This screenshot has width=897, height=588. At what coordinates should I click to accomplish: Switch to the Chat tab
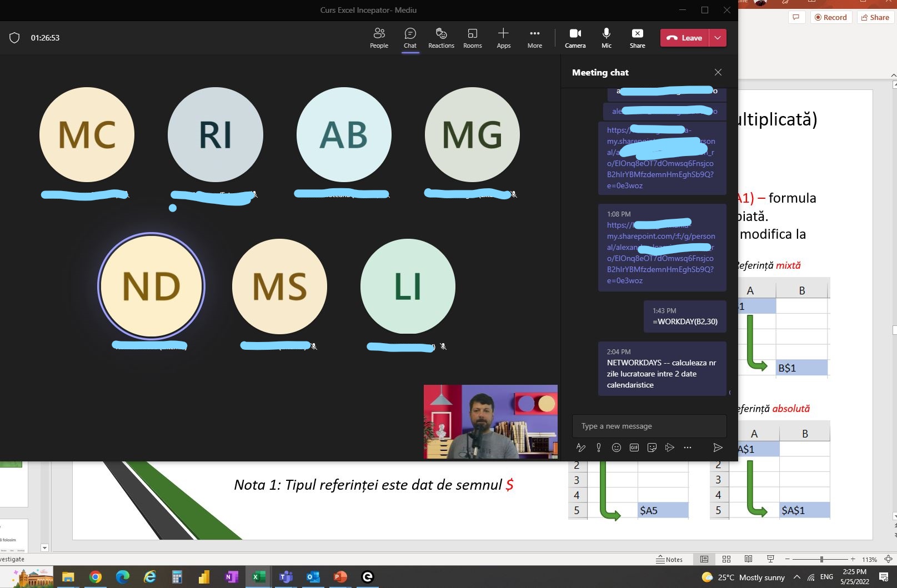[410, 38]
